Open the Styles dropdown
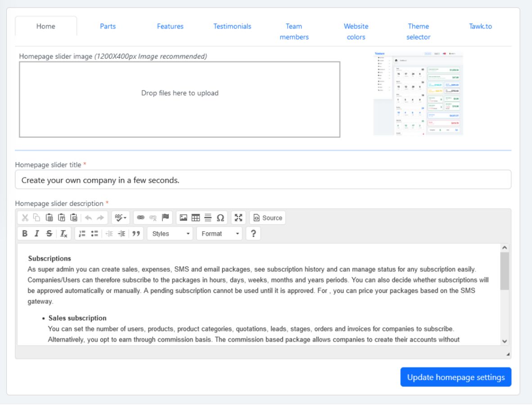Viewport: 532px width, 405px height. [x=170, y=234]
